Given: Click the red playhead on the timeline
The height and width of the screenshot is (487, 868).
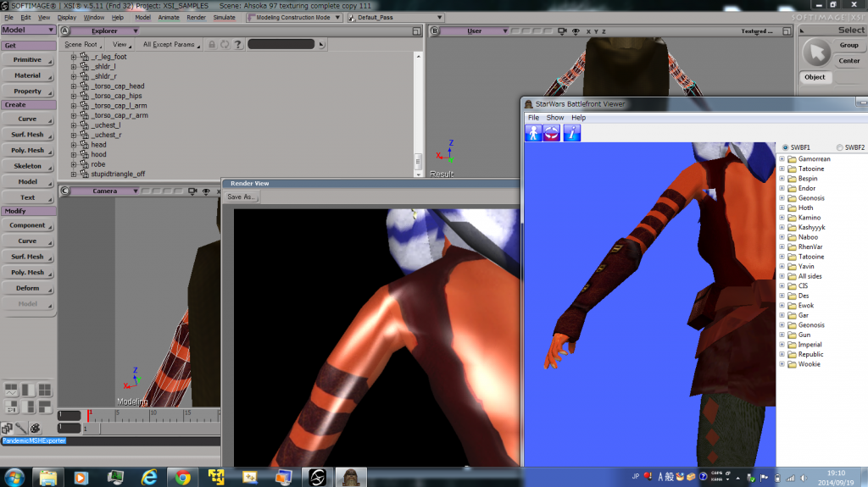Looking at the screenshot, I should [88, 415].
